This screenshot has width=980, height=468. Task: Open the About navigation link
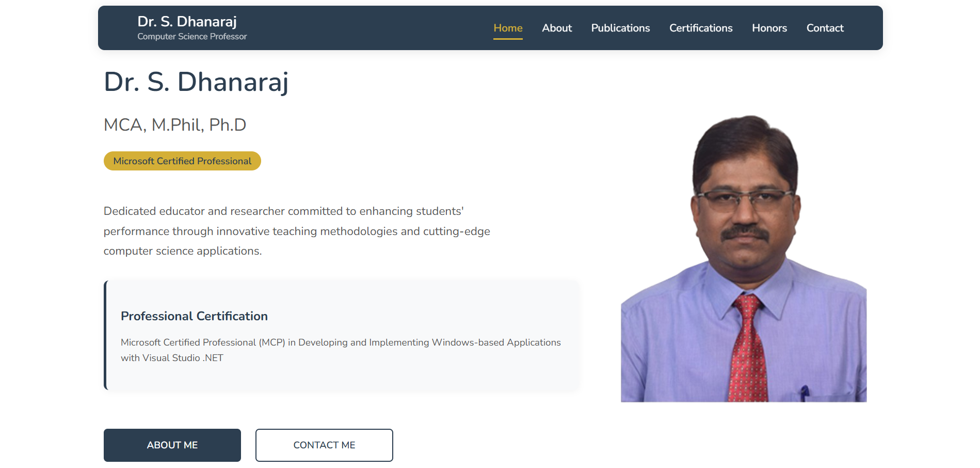click(557, 28)
